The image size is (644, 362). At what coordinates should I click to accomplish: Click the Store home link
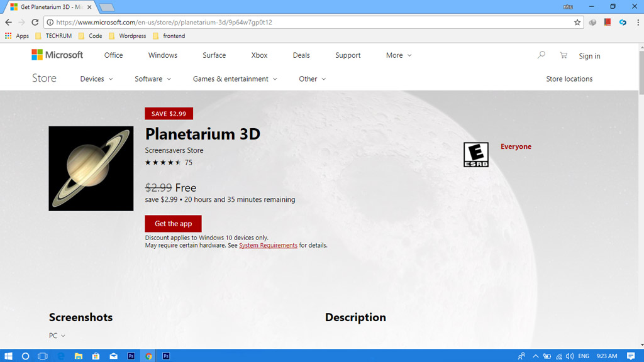point(45,78)
